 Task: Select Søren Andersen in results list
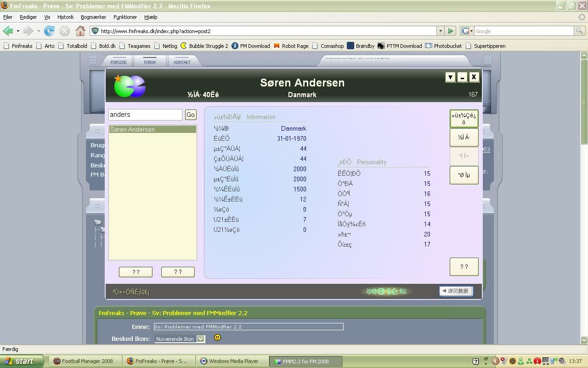[x=152, y=130]
